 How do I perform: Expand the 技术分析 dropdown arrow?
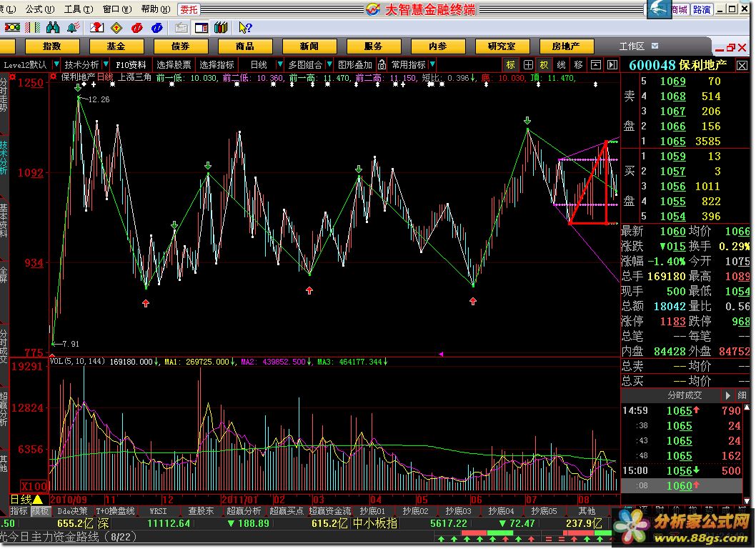click(106, 64)
